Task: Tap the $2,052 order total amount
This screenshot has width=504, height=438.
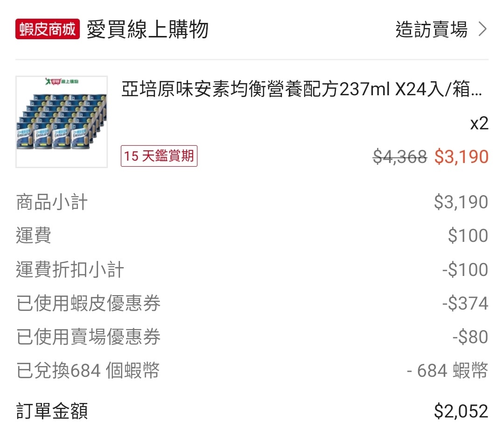Action: 461,411
